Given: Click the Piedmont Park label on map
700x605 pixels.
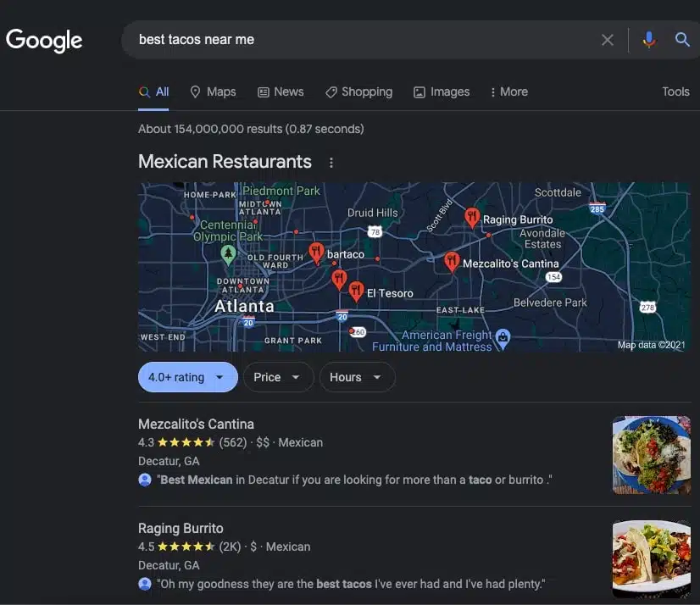Looking at the screenshot, I should (x=281, y=191).
